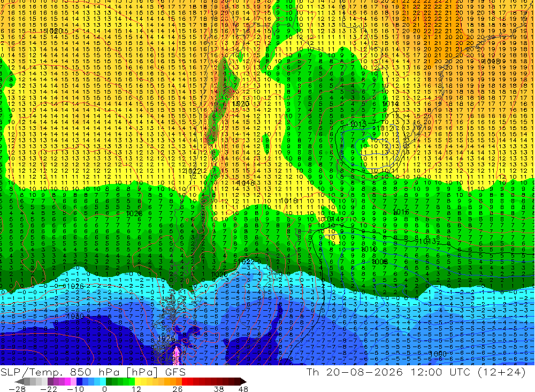Image resolution: width=535 pixels, height=392 pixels.
Task: Click the dark maroon right arrow end of color bar
Action: pyautogui.click(x=242, y=381)
